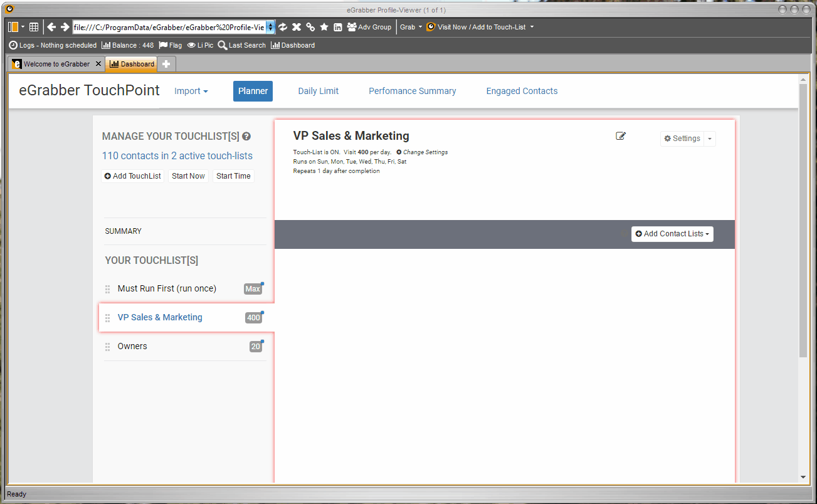Screen dimensions: 817x504
Task: Click the Start Time button
Action: pyautogui.click(x=233, y=176)
